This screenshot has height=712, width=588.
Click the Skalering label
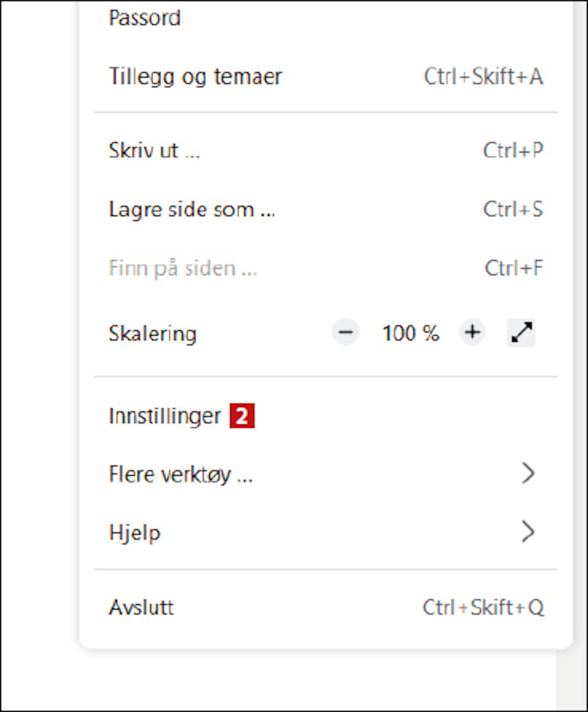pos(152,333)
